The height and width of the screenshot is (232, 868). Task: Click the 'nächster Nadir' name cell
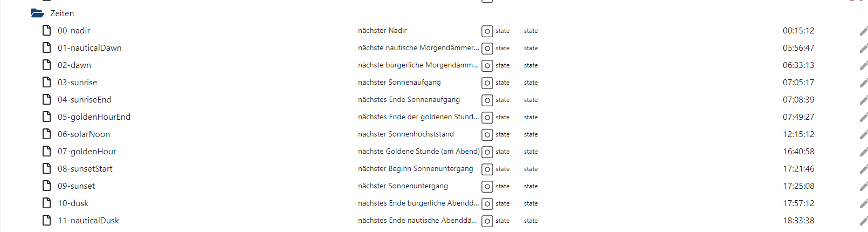point(382,30)
